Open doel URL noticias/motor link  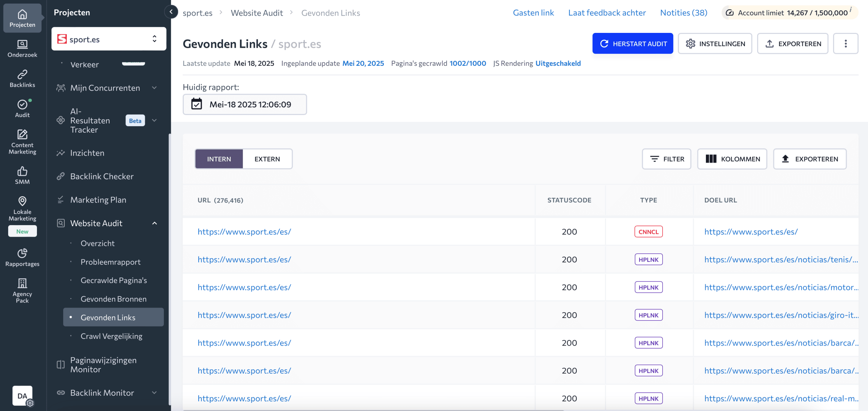pos(781,287)
